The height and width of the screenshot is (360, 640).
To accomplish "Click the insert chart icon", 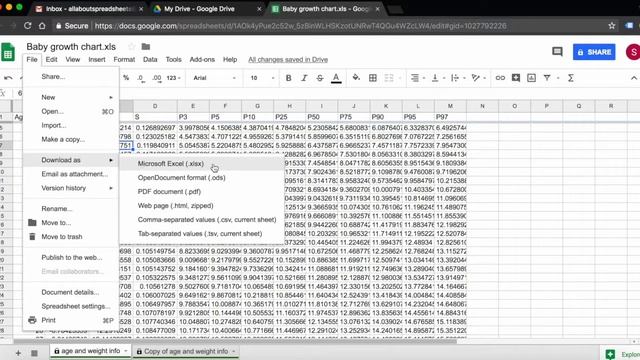I will [531, 78].
